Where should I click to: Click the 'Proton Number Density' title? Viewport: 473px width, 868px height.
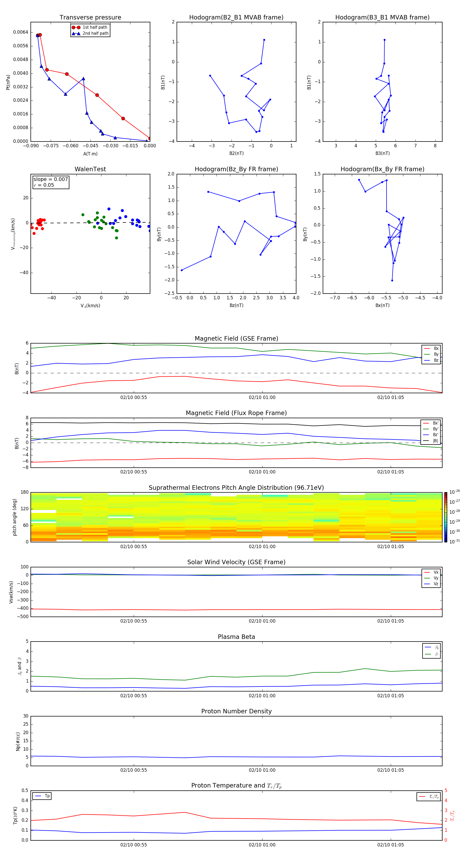coord(236,712)
